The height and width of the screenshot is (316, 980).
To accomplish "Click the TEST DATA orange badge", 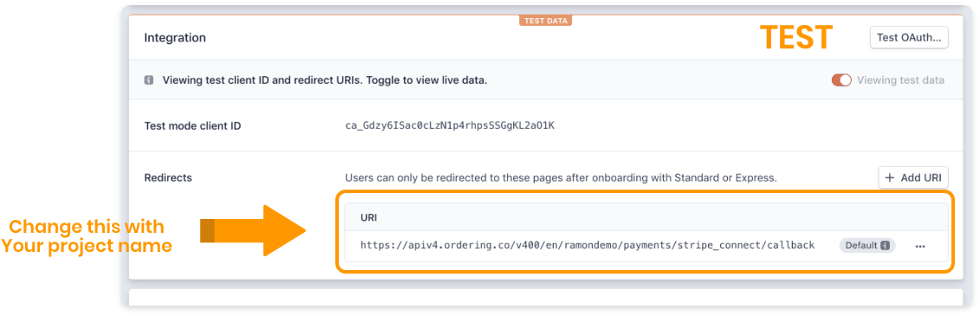I will coord(546,21).
